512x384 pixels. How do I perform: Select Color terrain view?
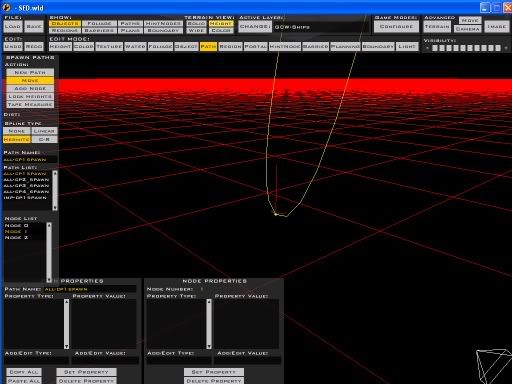(221, 30)
